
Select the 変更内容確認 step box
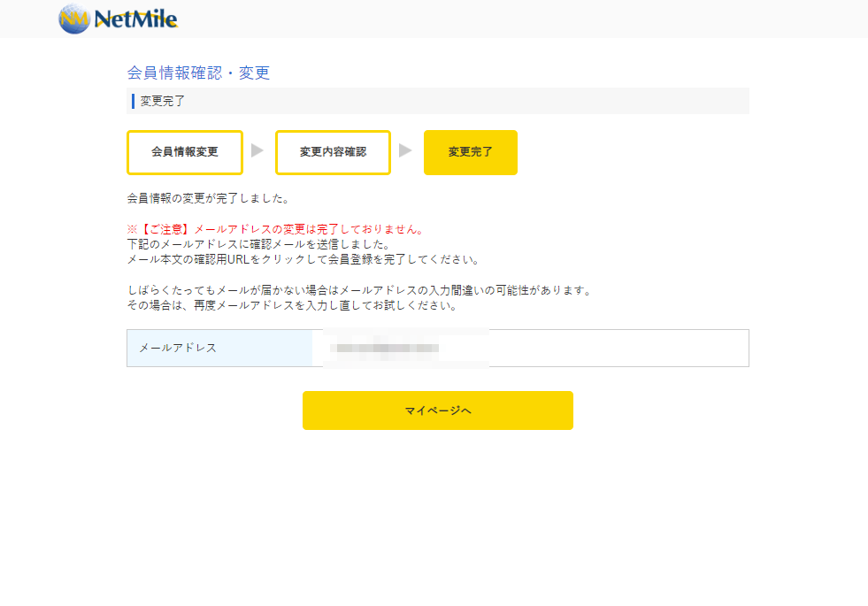click(333, 152)
